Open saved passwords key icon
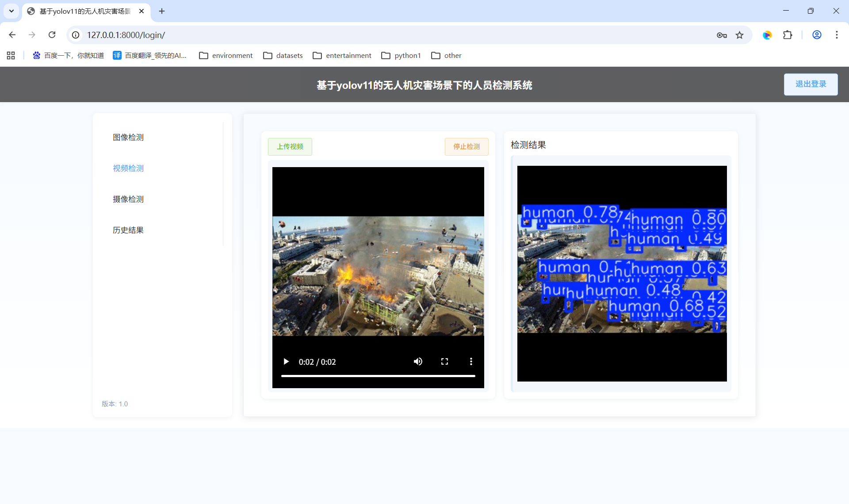The width and height of the screenshot is (849, 504). click(x=722, y=35)
